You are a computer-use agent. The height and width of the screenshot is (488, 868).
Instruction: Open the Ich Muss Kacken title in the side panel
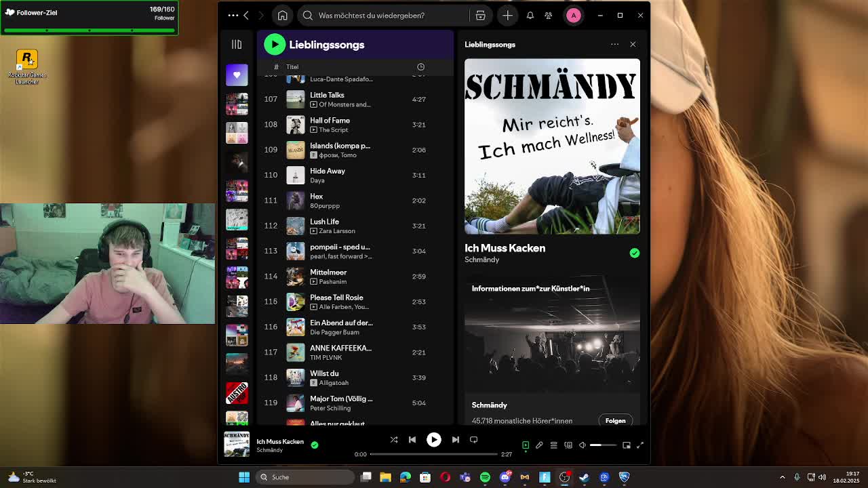point(505,248)
